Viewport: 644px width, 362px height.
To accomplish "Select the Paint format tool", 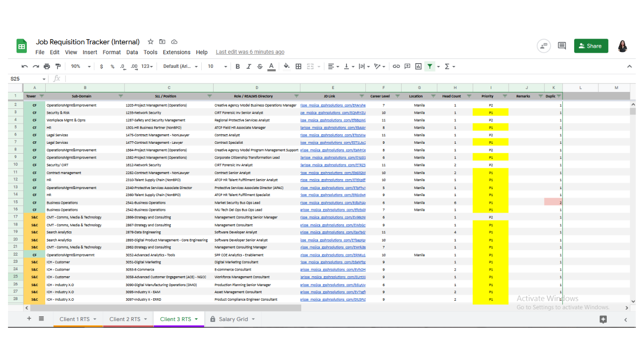I will (58, 66).
